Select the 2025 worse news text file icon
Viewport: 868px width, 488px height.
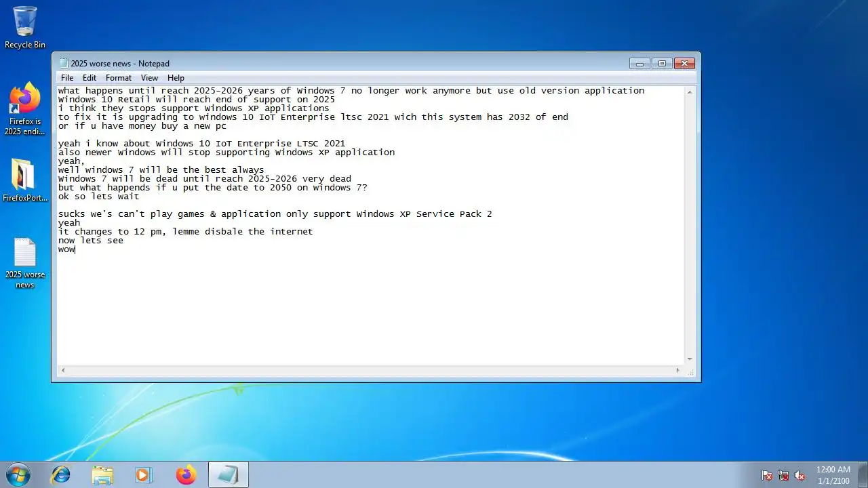coord(25,263)
